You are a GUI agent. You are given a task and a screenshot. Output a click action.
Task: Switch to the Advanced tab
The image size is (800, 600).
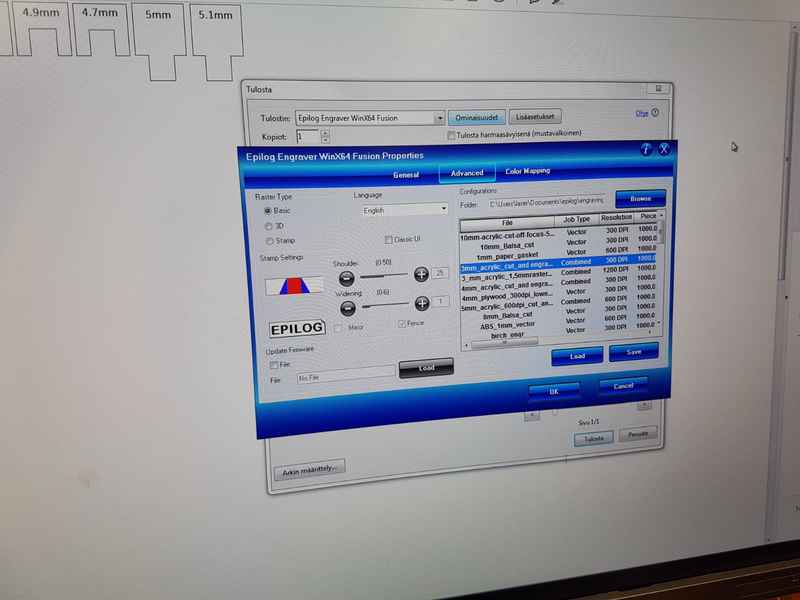(x=467, y=173)
